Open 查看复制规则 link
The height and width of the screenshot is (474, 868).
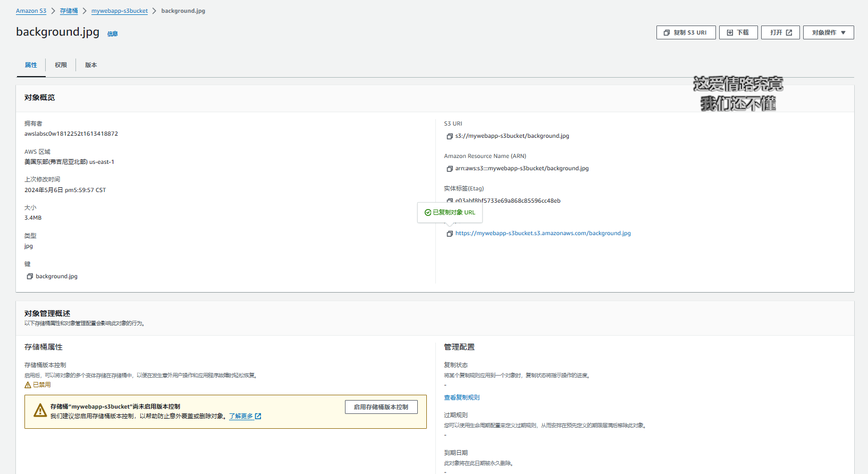coord(461,397)
